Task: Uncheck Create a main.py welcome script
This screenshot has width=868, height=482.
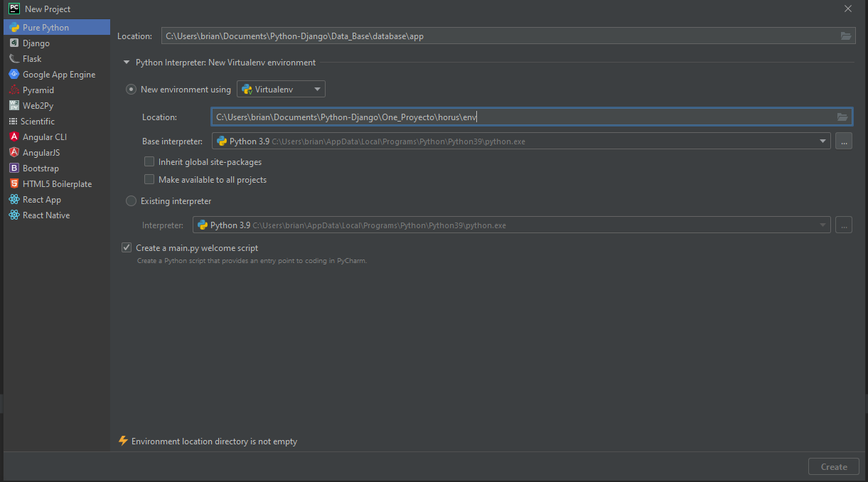Action: pyautogui.click(x=127, y=248)
